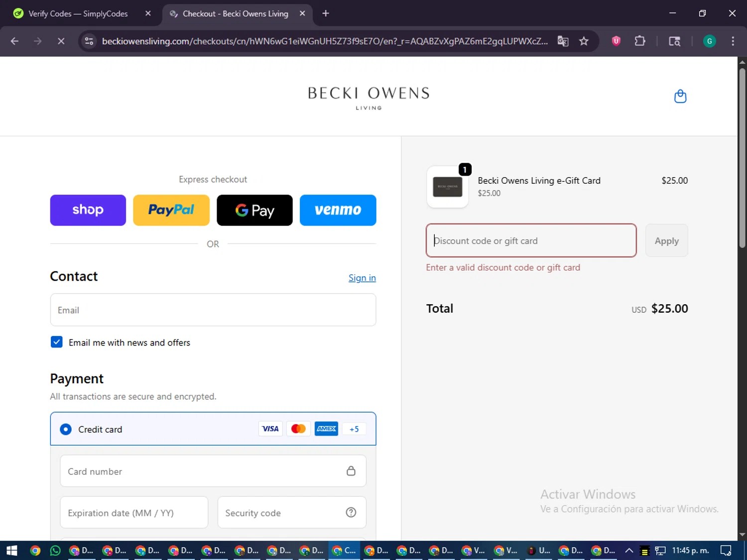Screen dimensions: 747x560
Task: Select the active C... Chrome taskbar window
Action: pyautogui.click(x=345, y=551)
